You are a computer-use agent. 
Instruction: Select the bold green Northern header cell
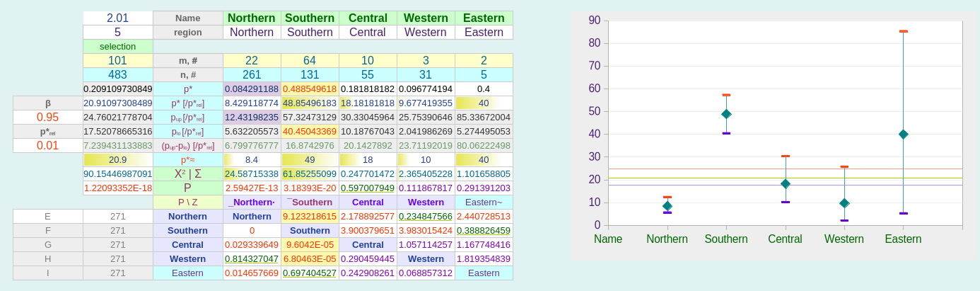tap(252, 18)
